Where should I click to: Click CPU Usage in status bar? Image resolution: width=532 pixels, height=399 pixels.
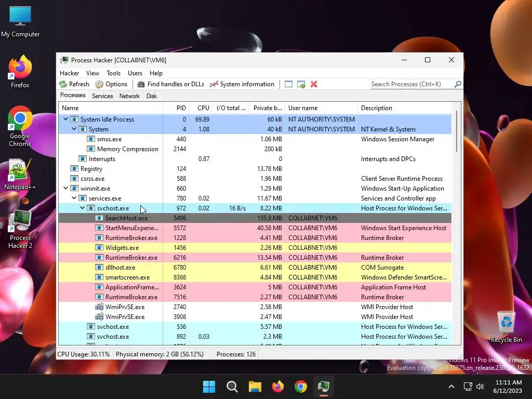point(84,354)
